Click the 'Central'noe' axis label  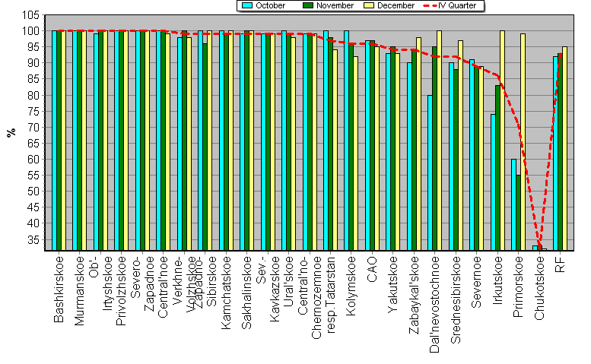[x=163, y=286]
